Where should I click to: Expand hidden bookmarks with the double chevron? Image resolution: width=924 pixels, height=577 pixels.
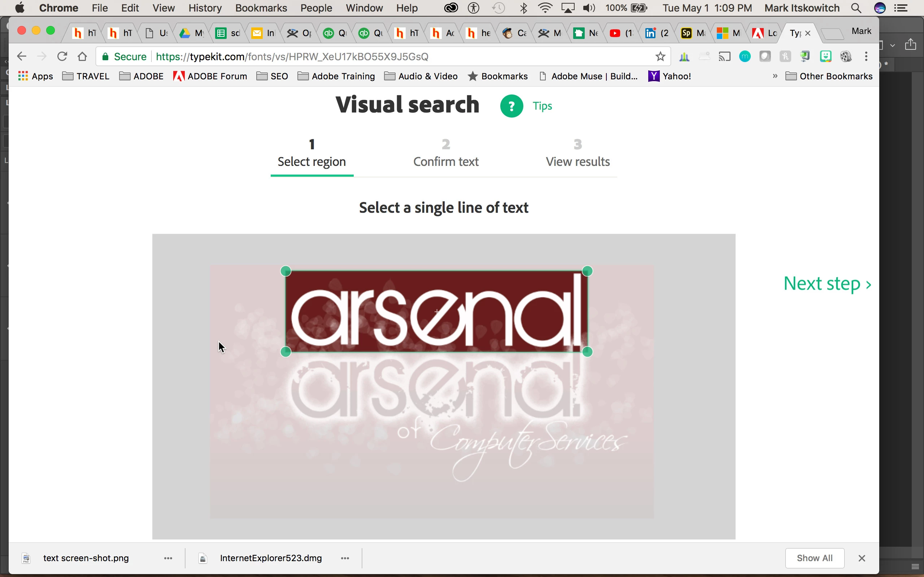point(775,76)
